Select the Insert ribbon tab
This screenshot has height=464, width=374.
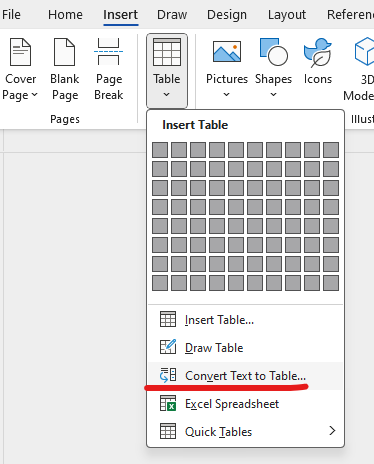(x=120, y=15)
